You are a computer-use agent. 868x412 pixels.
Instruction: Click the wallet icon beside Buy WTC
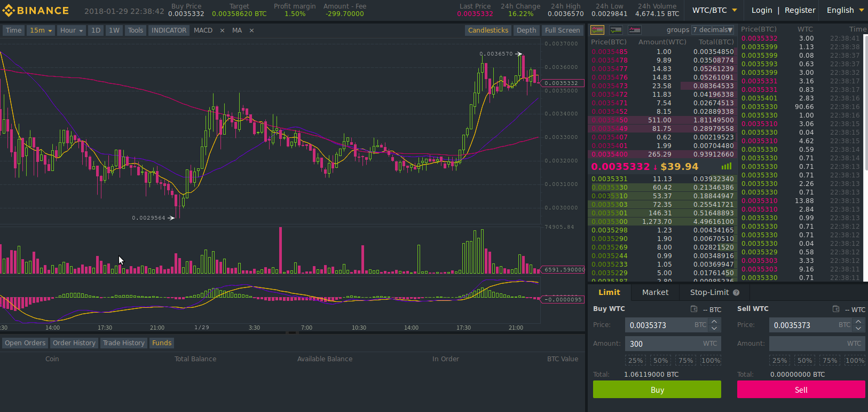coord(694,309)
